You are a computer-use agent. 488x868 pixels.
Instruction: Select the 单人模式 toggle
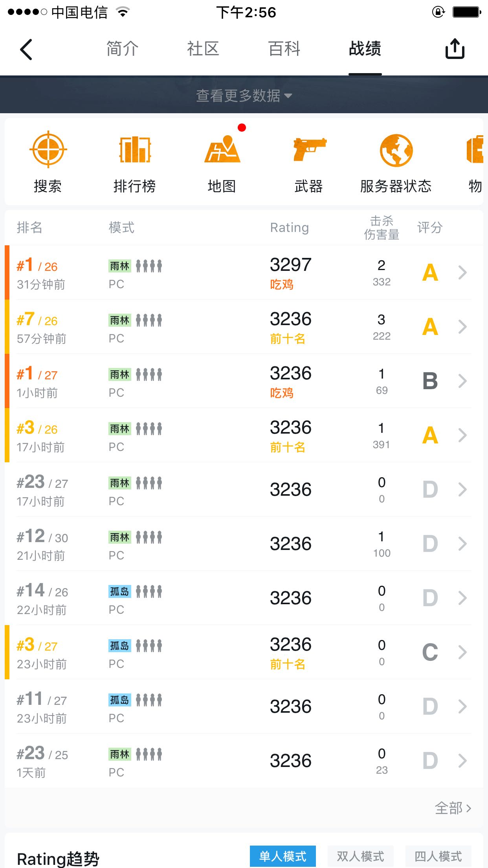(283, 856)
